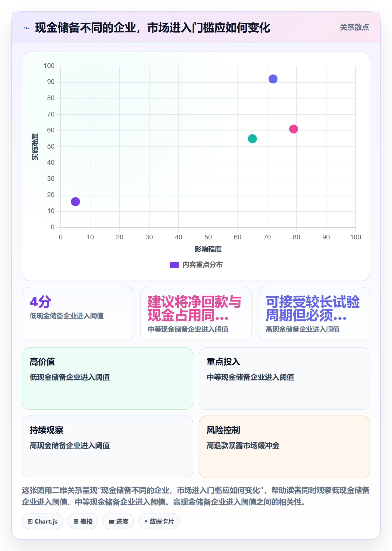The image size is (392, 551).
Task: Select the 风险控制 quadrant card
Action: 284,447
